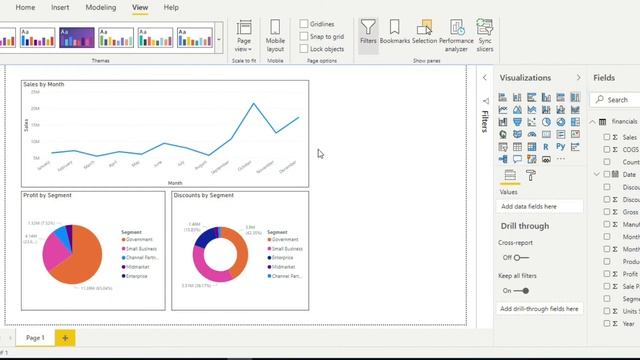640x360 pixels.
Task: Apply the purple dark theme thumbnail
Action: [x=76, y=38]
